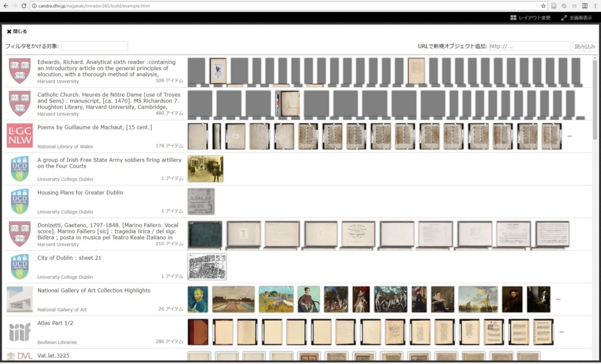Open National Gallery of Art Collection Highlights
Viewport: 601px width, 364px height.
94,291
